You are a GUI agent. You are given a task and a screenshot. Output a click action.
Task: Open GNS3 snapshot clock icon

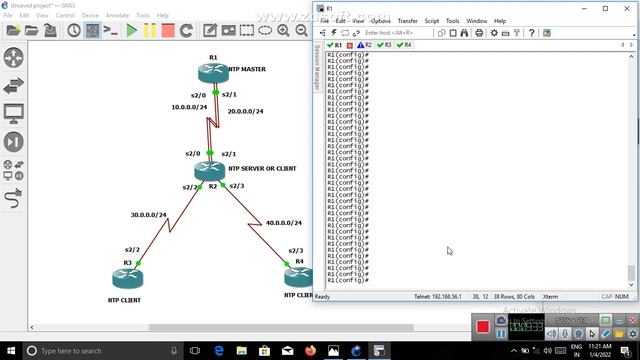point(74,31)
